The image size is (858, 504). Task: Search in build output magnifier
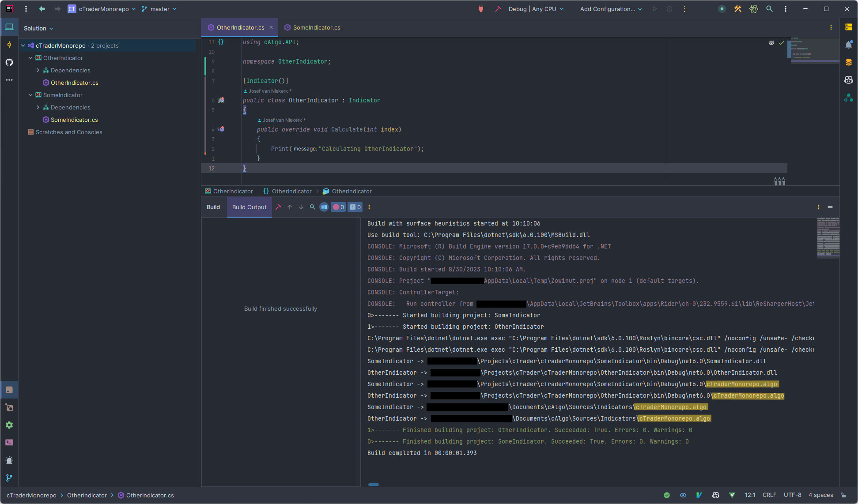pyautogui.click(x=313, y=207)
